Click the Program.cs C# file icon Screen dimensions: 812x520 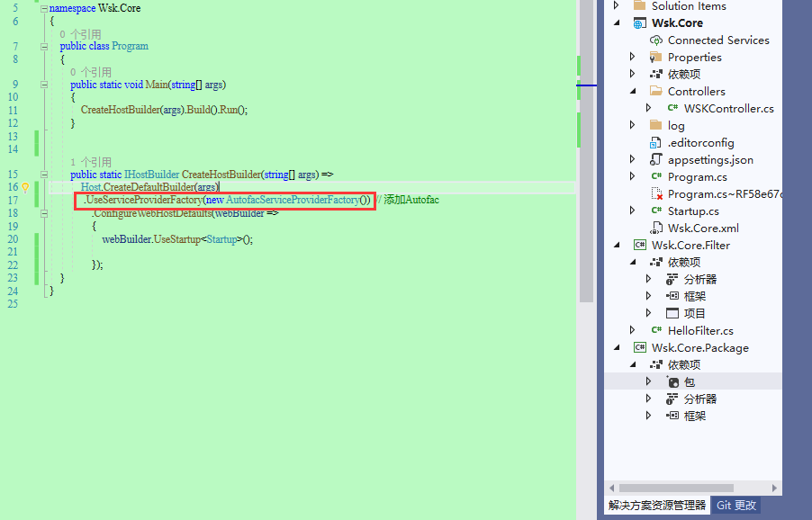656,176
